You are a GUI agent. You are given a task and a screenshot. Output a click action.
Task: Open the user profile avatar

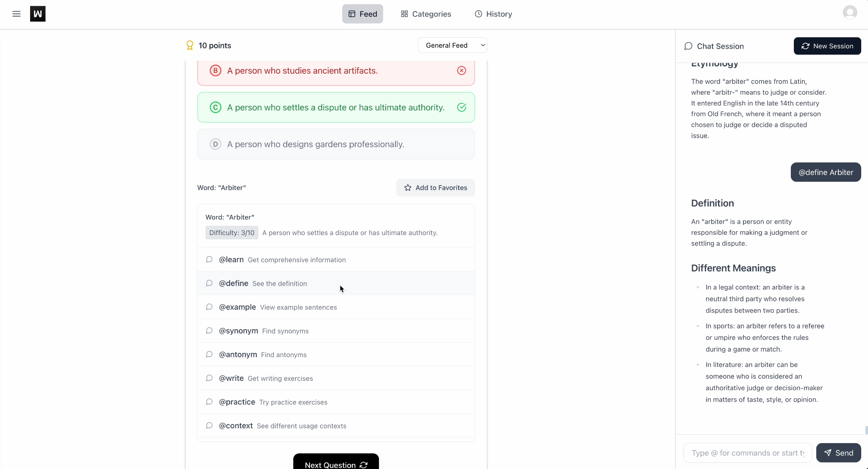tap(849, 13)
